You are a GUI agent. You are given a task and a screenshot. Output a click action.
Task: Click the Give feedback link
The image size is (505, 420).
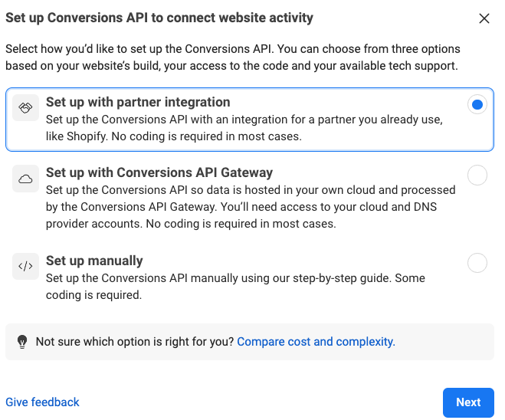[x=42, y=402]
